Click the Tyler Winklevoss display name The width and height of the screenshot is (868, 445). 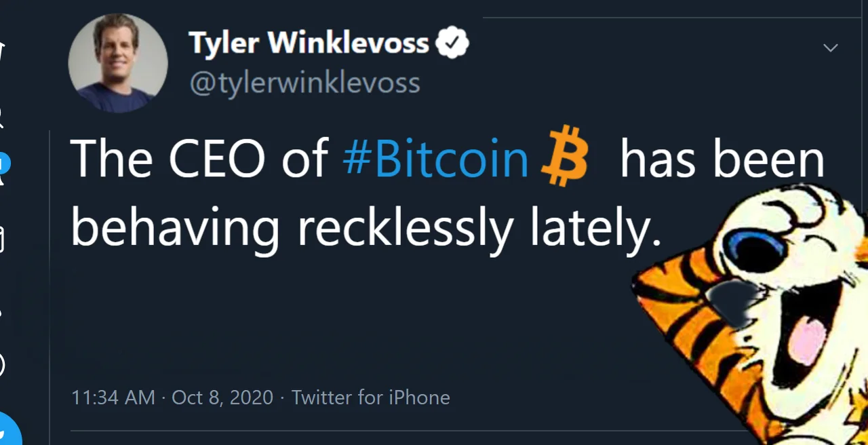(309, 43)
